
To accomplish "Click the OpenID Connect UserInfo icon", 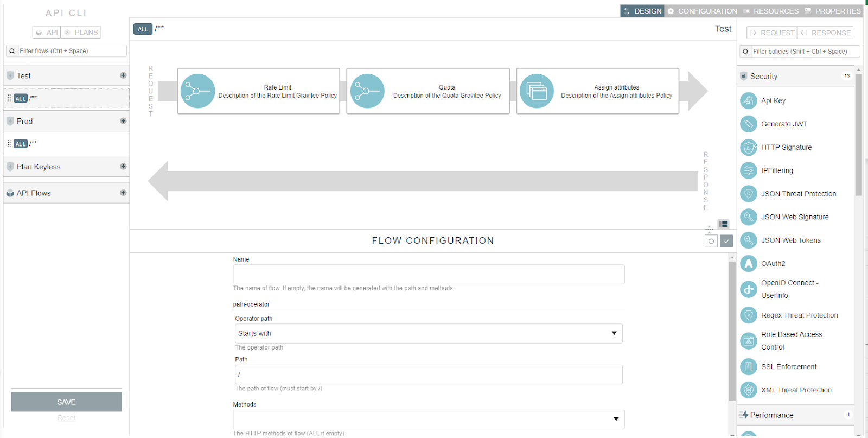I will coord(749,289).
